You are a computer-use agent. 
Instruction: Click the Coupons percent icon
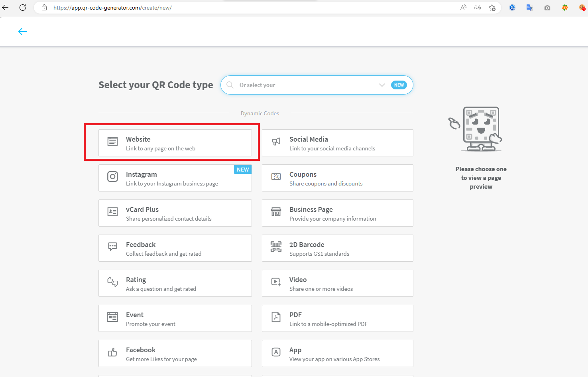(x=276, y=177)
